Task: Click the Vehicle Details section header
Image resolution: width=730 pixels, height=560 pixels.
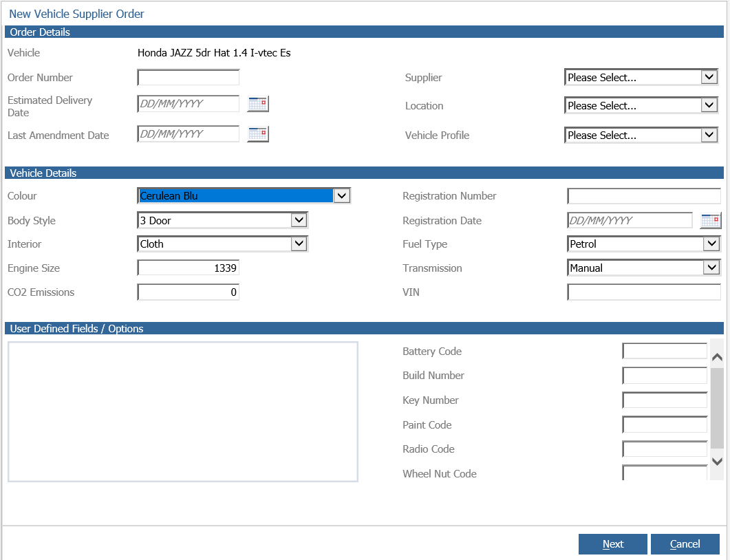Action: 364,173
